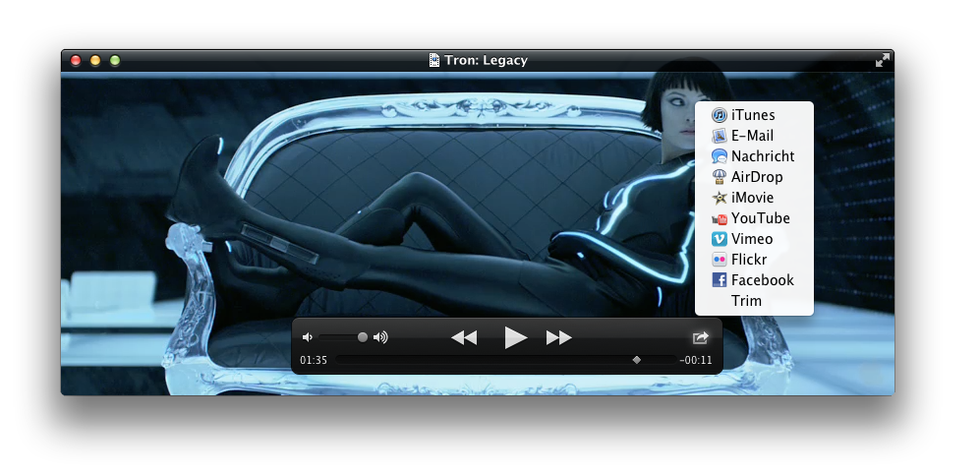
Task: Click the iMovie star icon
Action: point(720,198)
